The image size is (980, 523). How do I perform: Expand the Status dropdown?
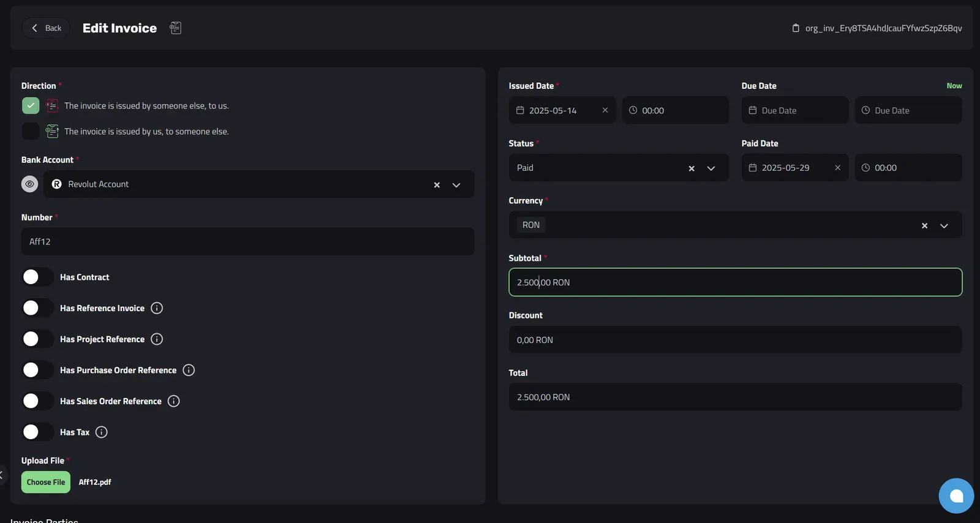[x=711, y=168]
